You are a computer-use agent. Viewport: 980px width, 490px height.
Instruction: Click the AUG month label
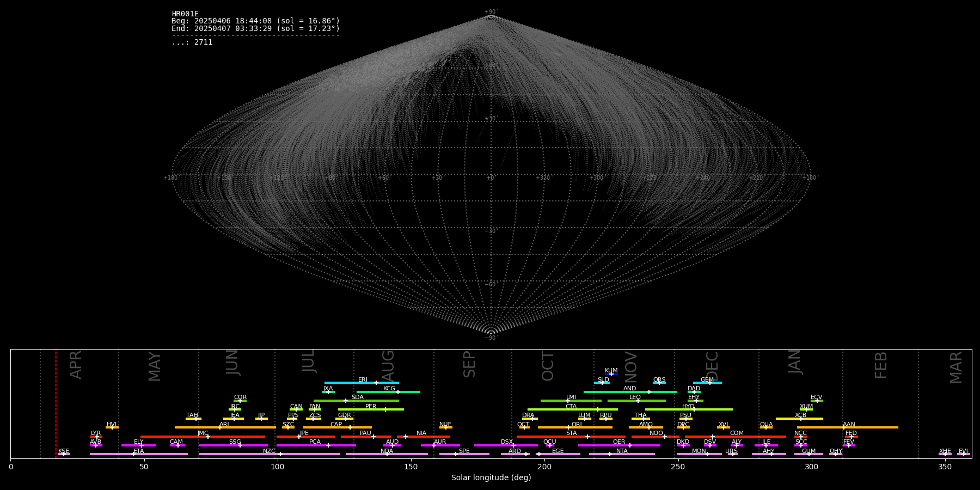coord(388,366)
